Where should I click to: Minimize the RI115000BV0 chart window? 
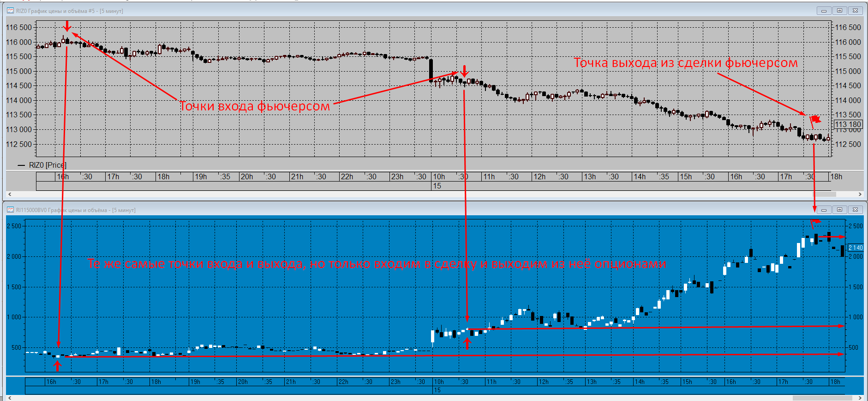coord(824,210)
